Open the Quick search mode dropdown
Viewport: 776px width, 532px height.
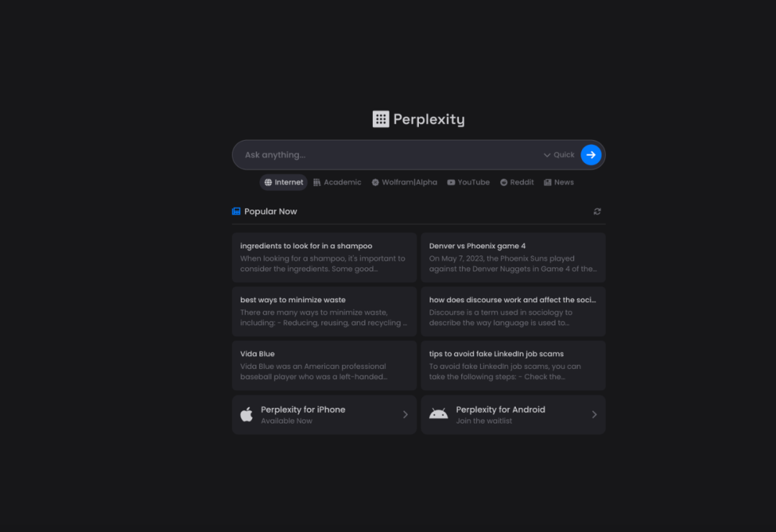pyautogui.click(x=559, y=155)
